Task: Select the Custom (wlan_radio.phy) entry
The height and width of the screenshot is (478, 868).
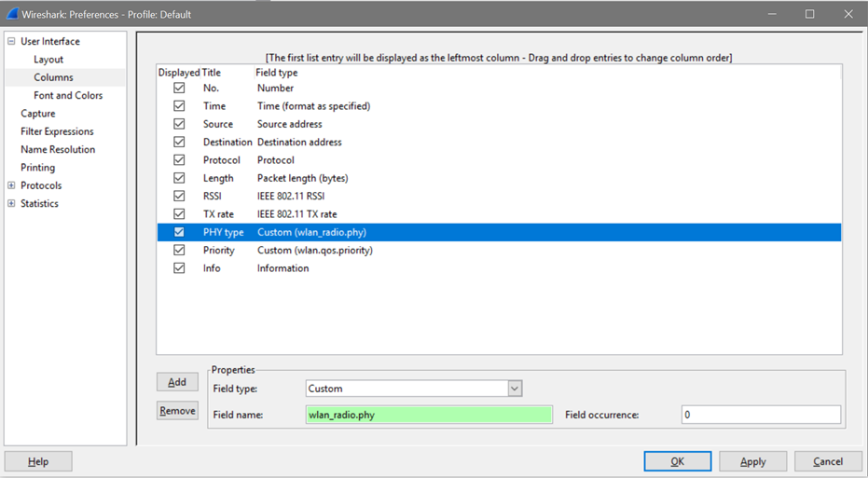Action: [311, 232]
